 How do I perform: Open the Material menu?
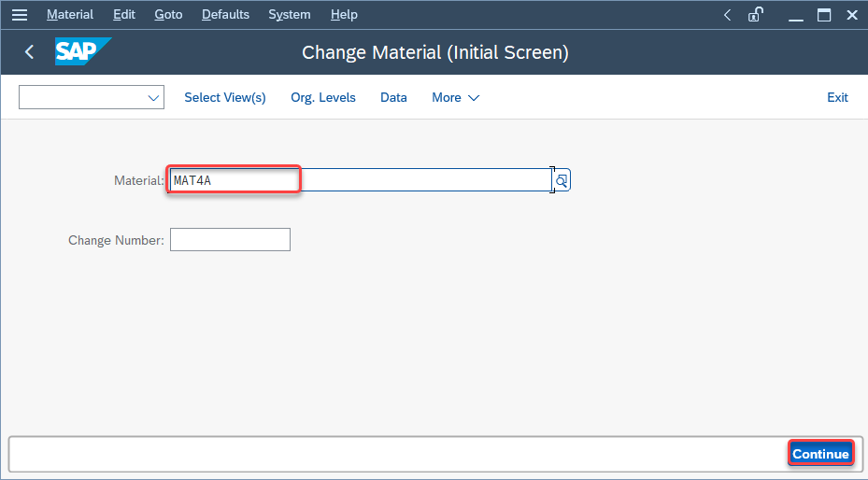tap(70, 15)
